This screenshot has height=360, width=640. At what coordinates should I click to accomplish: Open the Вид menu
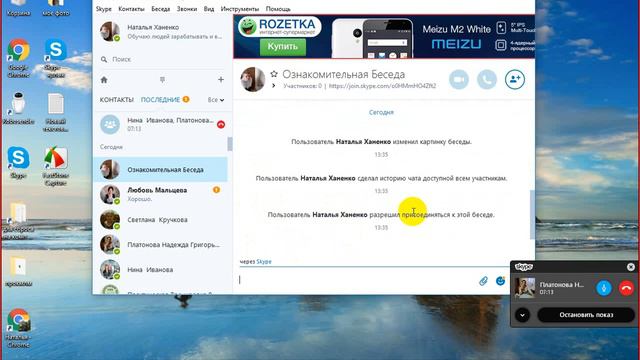209,9
